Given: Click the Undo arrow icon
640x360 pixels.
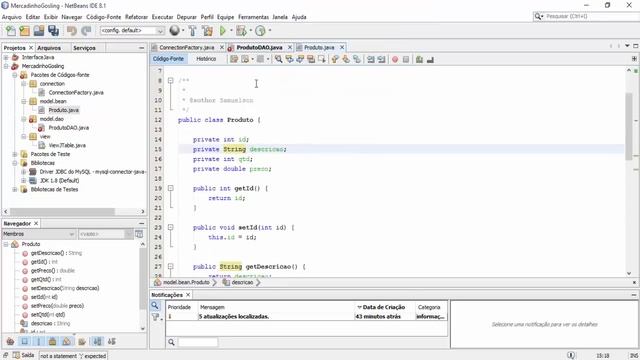Looking at the screenshot, I should coord(72,31).
